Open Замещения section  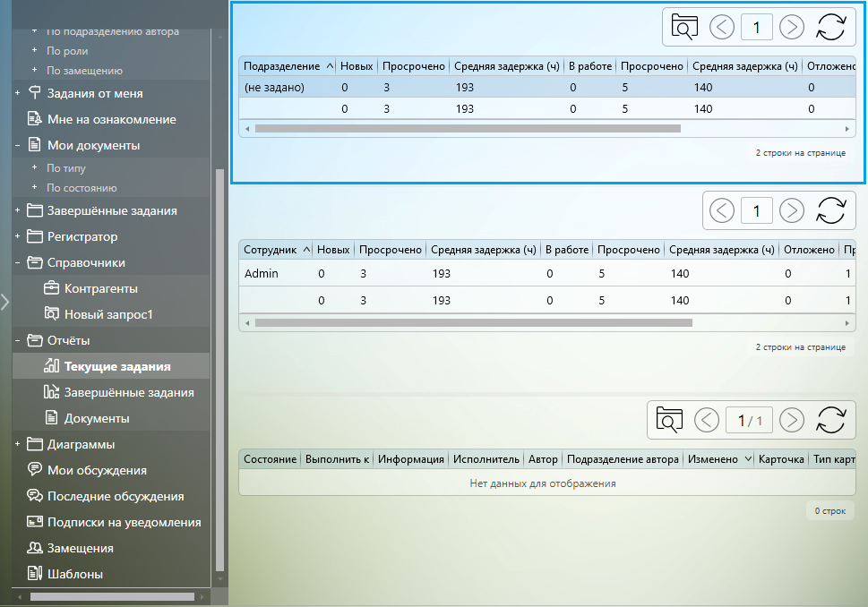[x=81, y=548]
